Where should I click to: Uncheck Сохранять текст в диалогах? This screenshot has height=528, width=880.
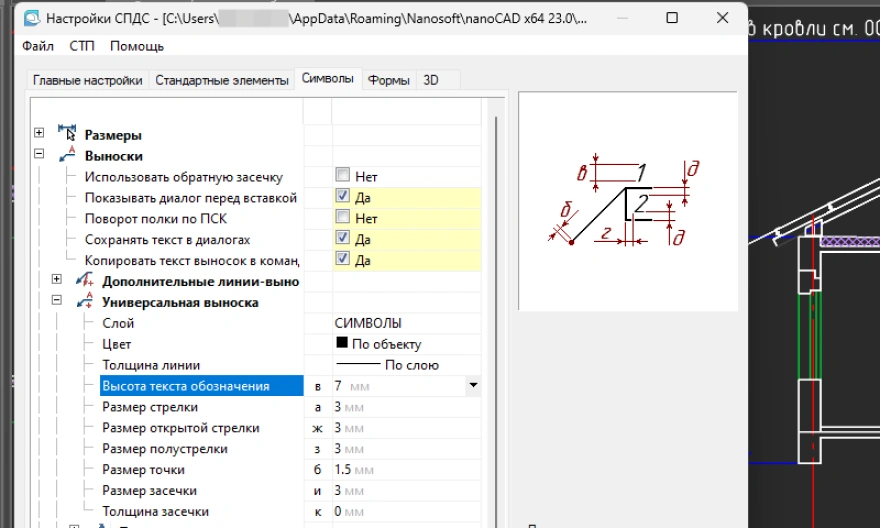(x=343, y=239)
